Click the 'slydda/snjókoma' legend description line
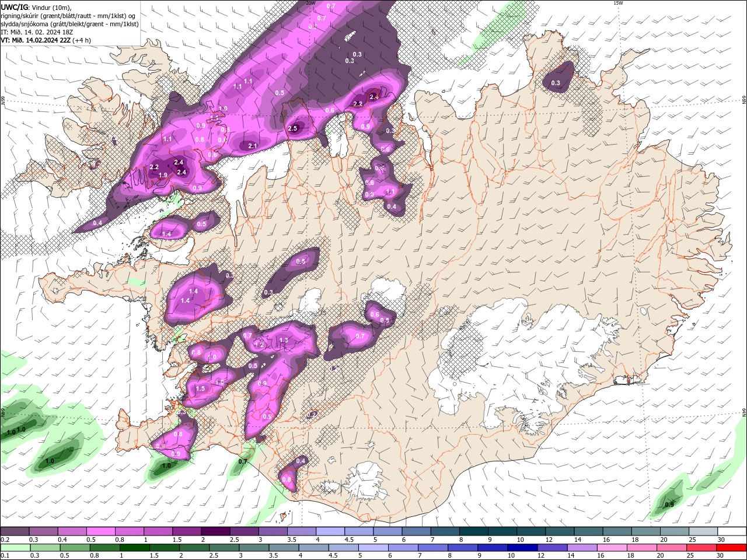 pyautogui.click(x=69, y=24)
